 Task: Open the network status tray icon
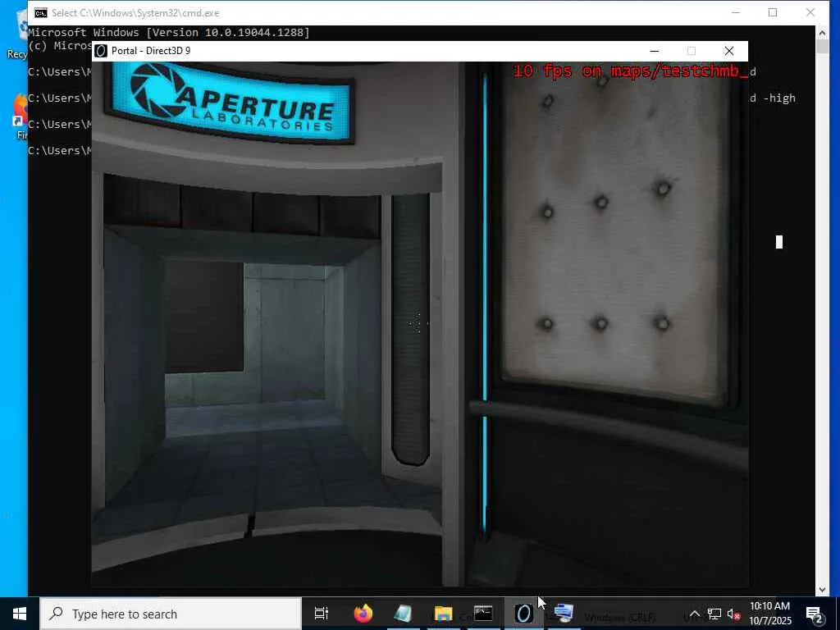click(x=714, y=614)
